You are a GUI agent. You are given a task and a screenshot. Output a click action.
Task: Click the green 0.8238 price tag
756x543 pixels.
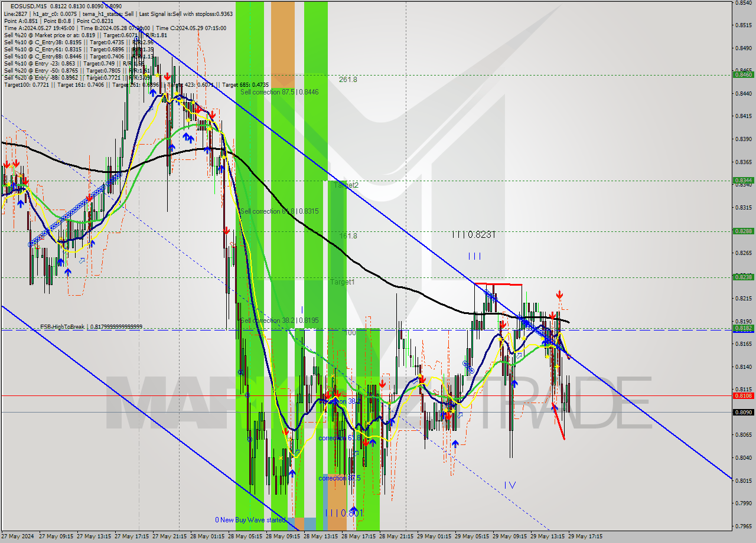click(x=742, y=277)
